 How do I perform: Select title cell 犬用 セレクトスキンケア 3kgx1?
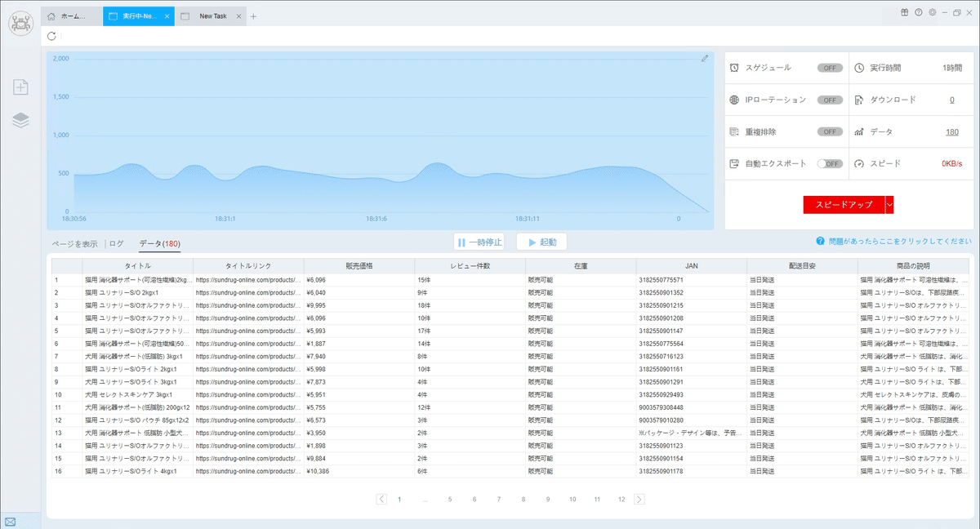tap(138, 394)
